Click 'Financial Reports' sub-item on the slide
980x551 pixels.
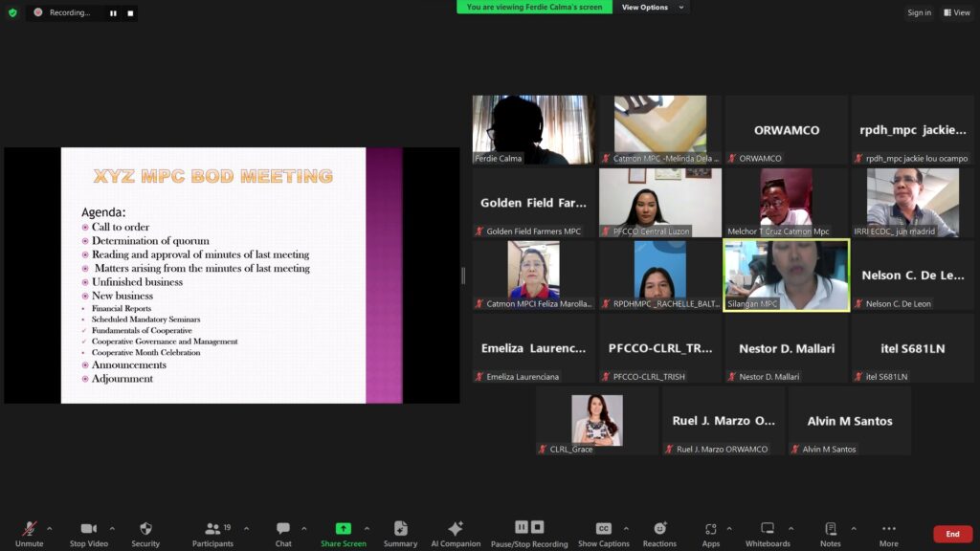[122, 309]
